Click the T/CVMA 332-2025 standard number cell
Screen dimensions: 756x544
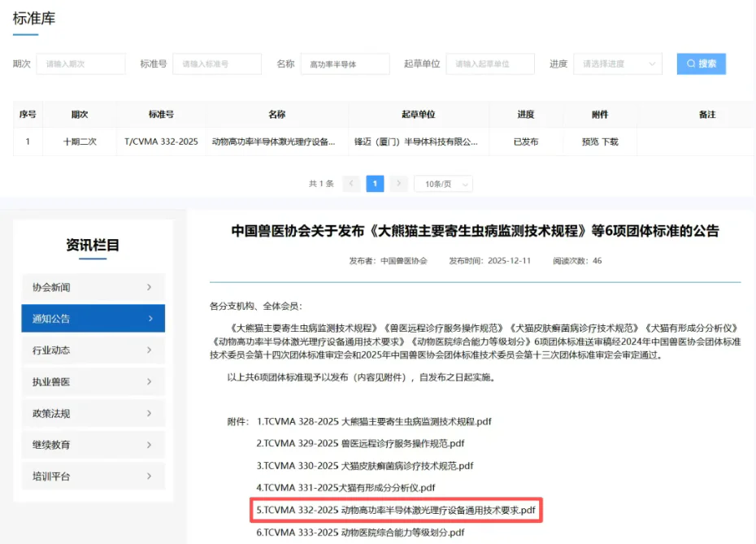coord(161,141)
